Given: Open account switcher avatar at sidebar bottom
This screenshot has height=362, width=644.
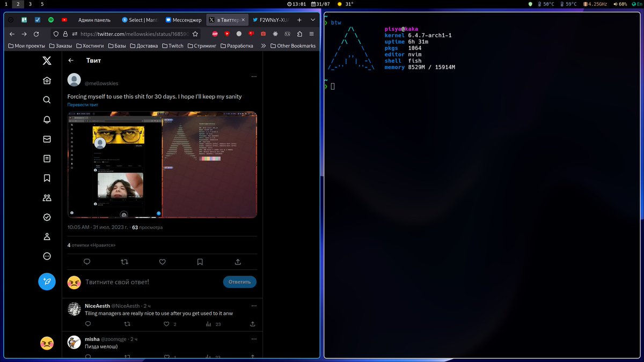Looking at the screenshot, I should click(x=47, y=344).
